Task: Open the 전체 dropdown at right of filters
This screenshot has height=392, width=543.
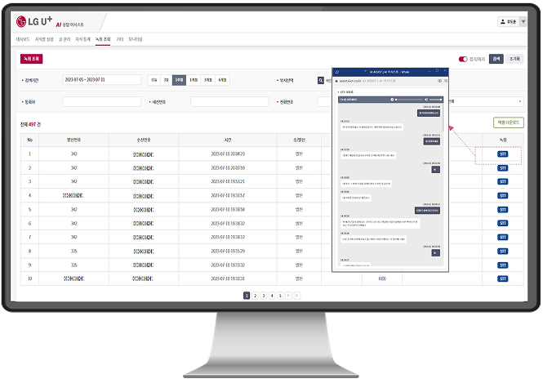Action: click(486, 101)
